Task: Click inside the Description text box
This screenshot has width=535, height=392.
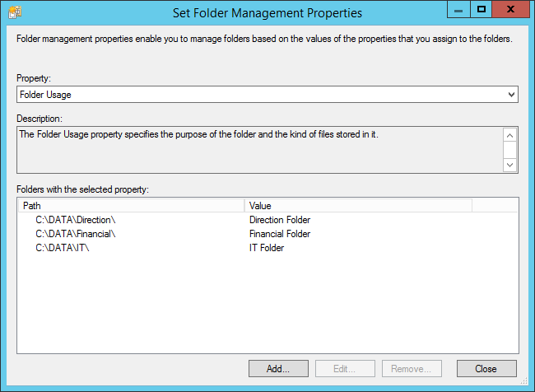Action: point(260,150)
